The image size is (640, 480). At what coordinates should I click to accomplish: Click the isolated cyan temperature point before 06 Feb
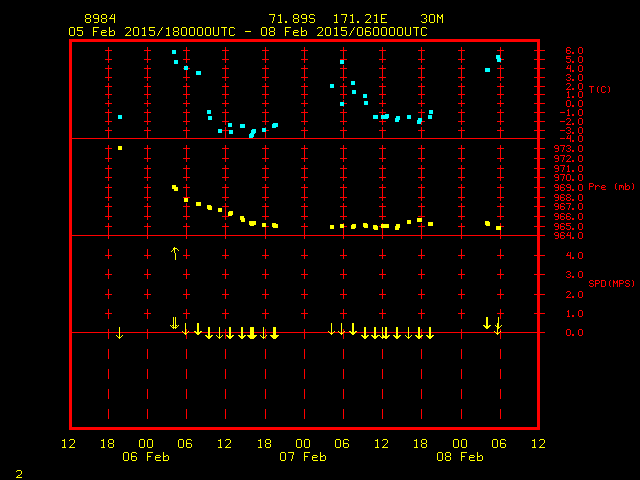120,117
